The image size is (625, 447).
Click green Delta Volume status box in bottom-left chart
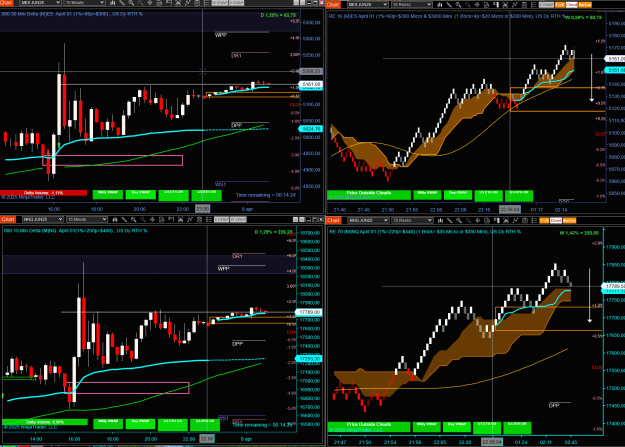click(45, 422)
